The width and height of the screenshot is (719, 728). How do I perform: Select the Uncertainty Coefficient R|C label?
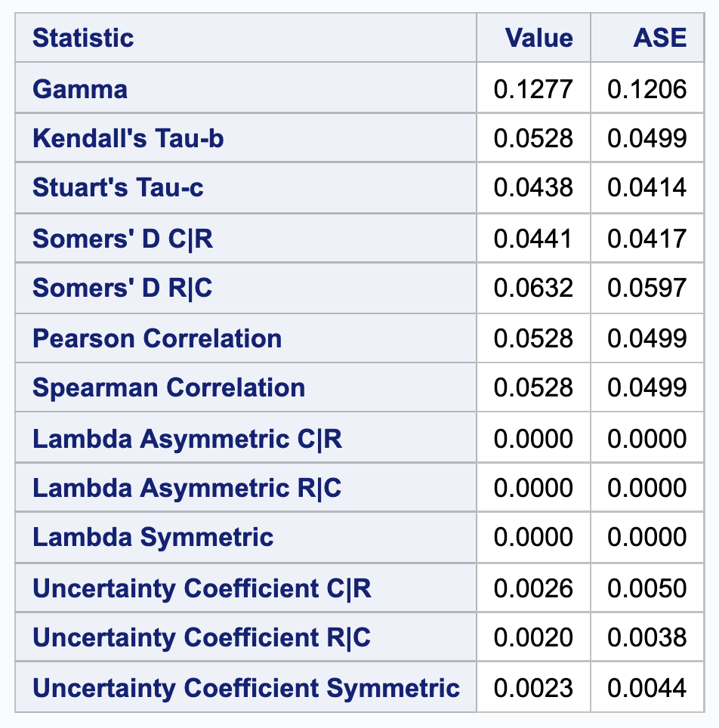[202, 638]
